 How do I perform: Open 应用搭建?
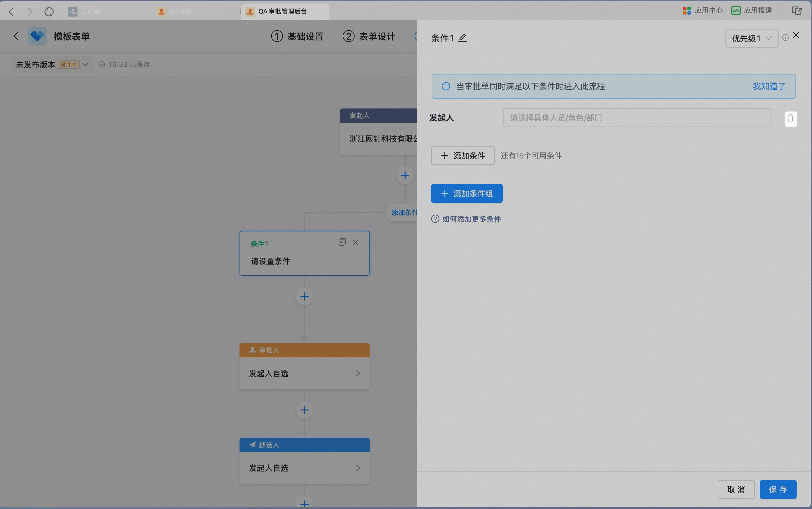(752, 10)
